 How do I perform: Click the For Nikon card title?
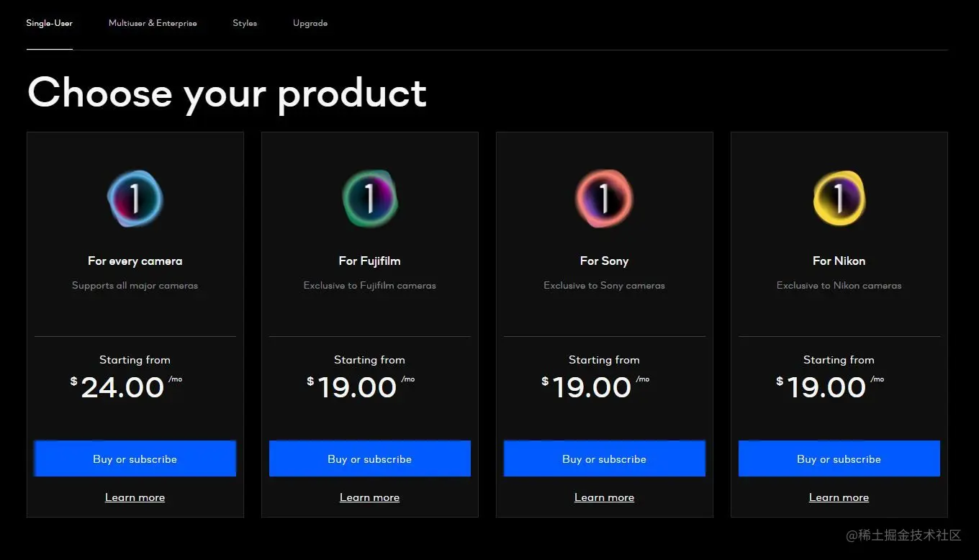pos(839,261)
